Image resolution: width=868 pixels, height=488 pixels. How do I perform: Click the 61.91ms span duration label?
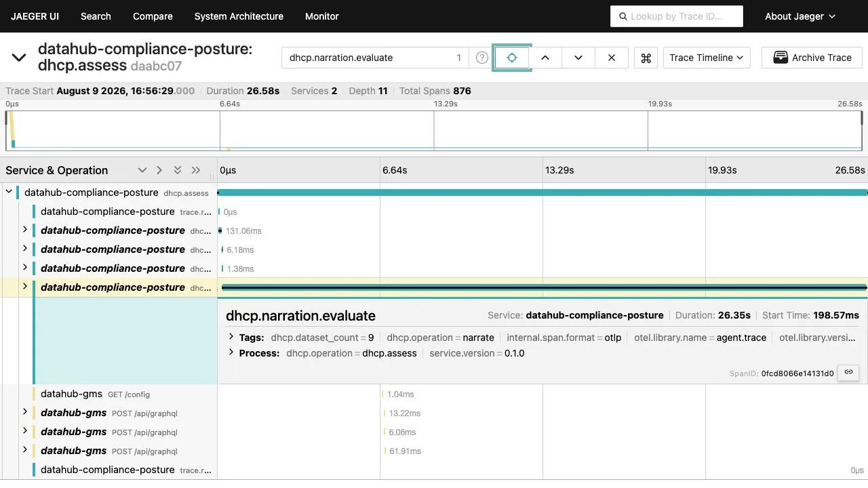[x=405, y=451]
